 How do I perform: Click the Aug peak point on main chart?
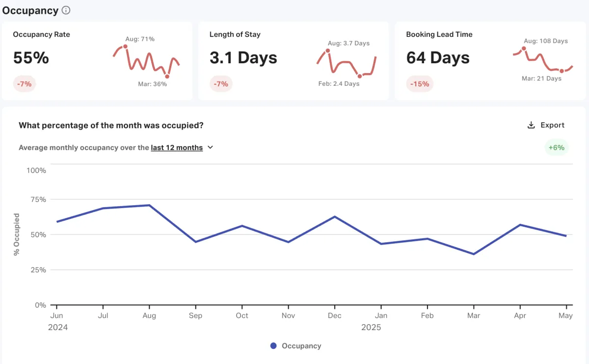click(x=149, y=205)
